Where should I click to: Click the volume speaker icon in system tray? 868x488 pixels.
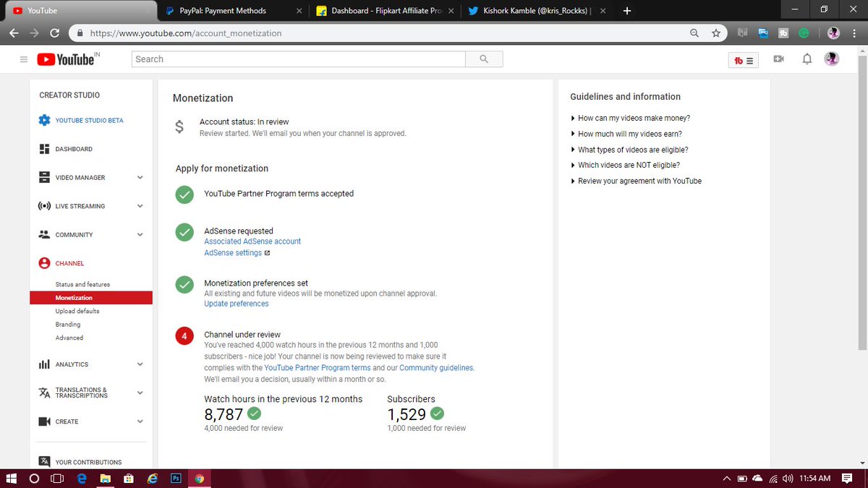tap(788, 479)
